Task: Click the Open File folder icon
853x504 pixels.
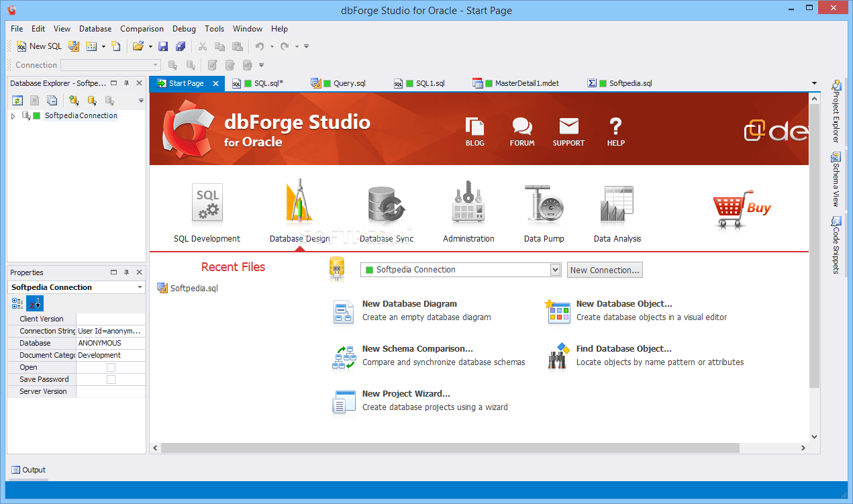Action: coord(138,46)
